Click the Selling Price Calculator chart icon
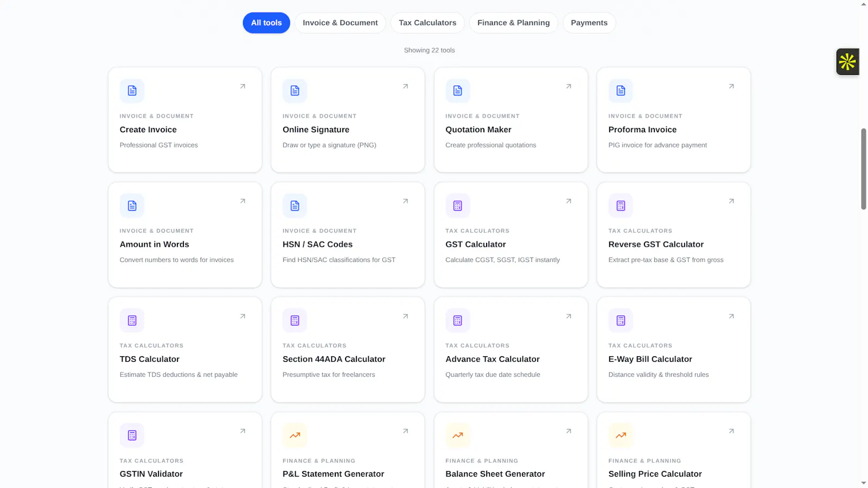 [621, 435]
